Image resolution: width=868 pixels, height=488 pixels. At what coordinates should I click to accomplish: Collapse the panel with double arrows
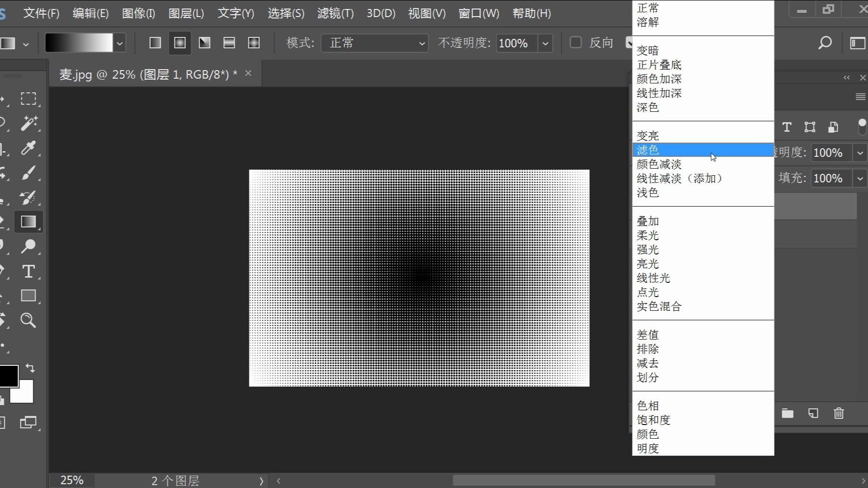847,78
